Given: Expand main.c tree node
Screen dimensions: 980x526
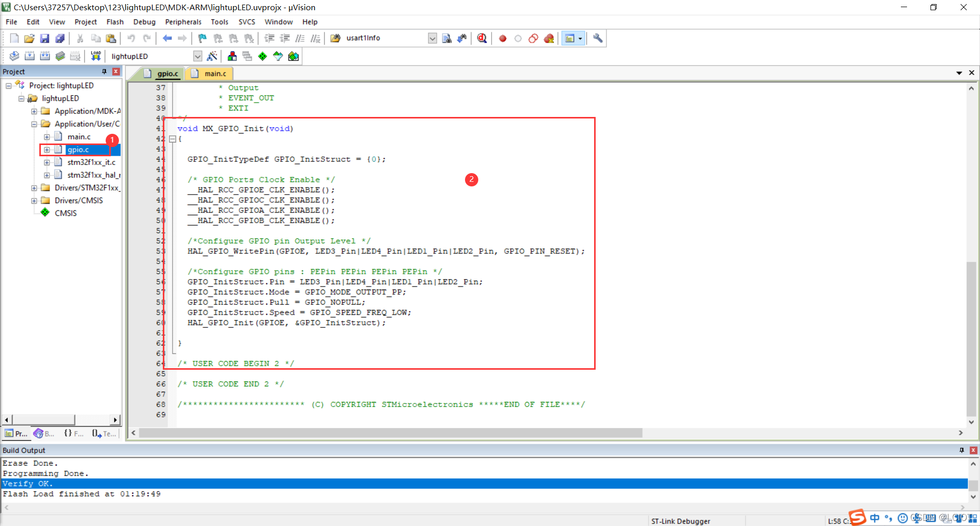Looking at the screenshot, I should 47,137.
